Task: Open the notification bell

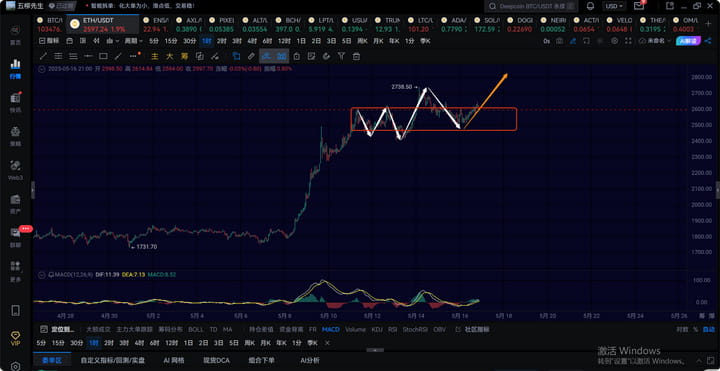Action: [591, 6]
